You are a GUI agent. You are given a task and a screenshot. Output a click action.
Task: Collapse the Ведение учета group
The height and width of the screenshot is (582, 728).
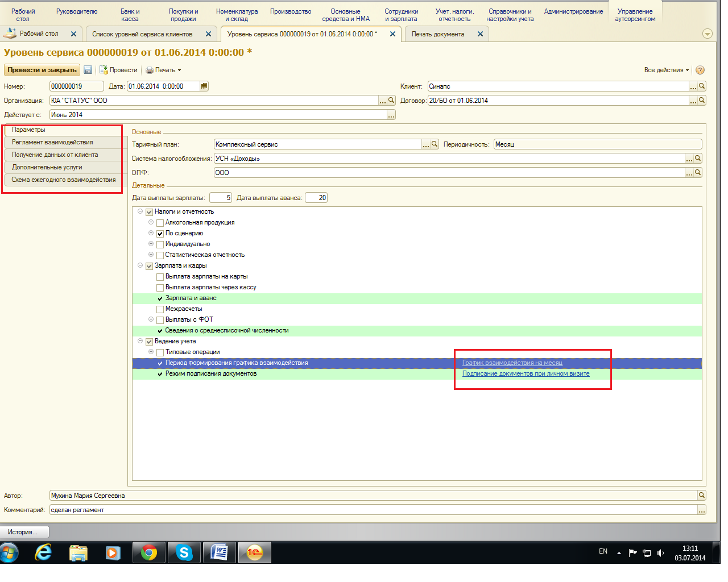(x=140, y=341)
